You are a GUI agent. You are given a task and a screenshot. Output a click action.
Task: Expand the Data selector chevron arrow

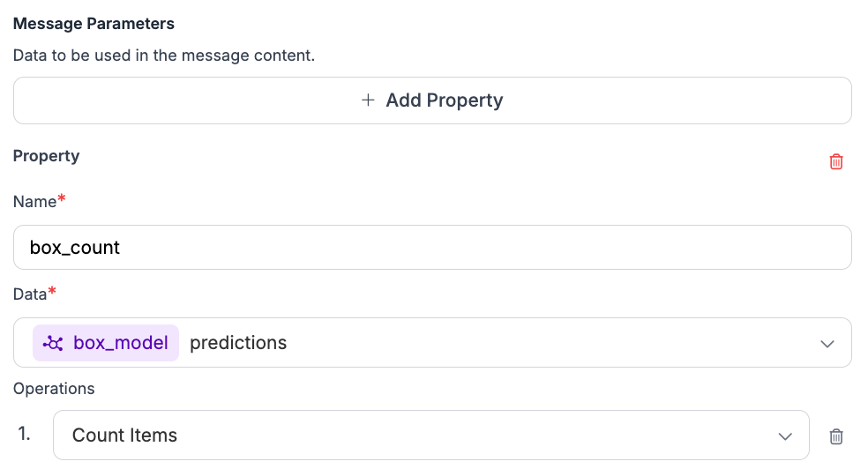click(x=827, y=343)
